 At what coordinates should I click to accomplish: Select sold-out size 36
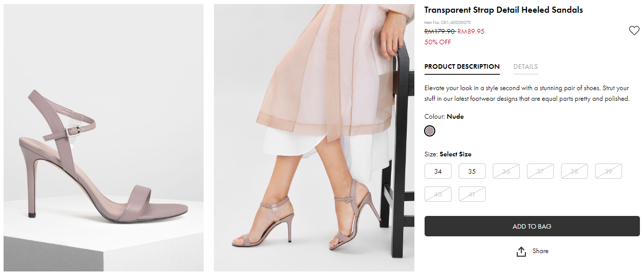pyautogui.click(x=506, y=171)
